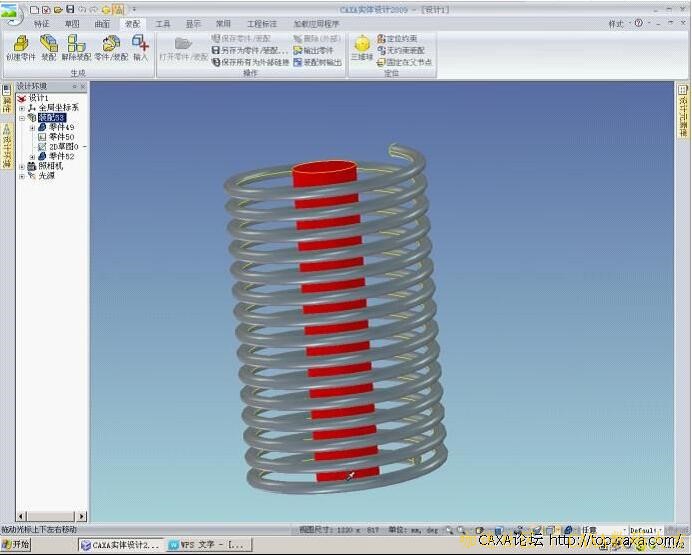Click the 解除装配 (disassemble) icon

pos(77,47)
